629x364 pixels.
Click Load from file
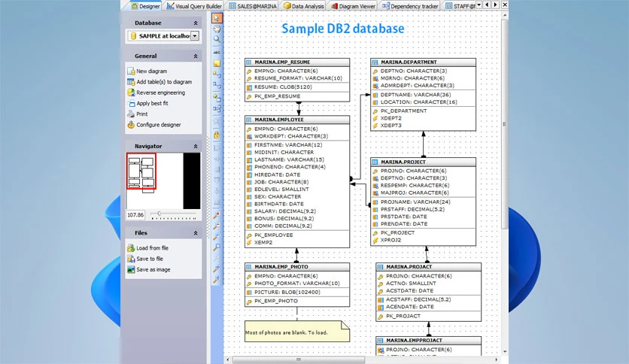pyautogui.click(x=148, y=248)
